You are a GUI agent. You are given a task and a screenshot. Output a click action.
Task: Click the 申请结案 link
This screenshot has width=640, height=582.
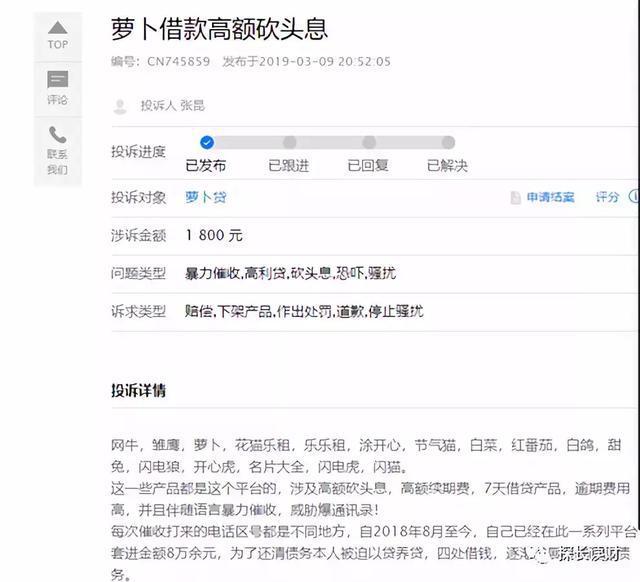coord(550,198)
